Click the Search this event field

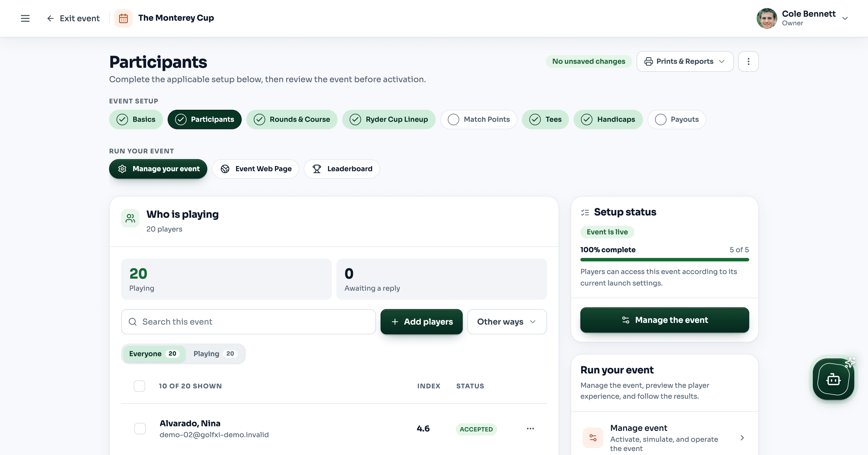click(248, 322)
